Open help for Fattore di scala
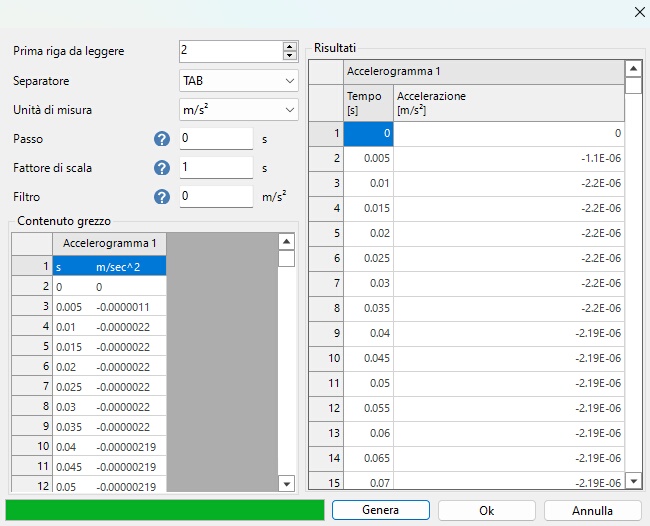This screenshot has height=526, width=650. coord(162,168)
